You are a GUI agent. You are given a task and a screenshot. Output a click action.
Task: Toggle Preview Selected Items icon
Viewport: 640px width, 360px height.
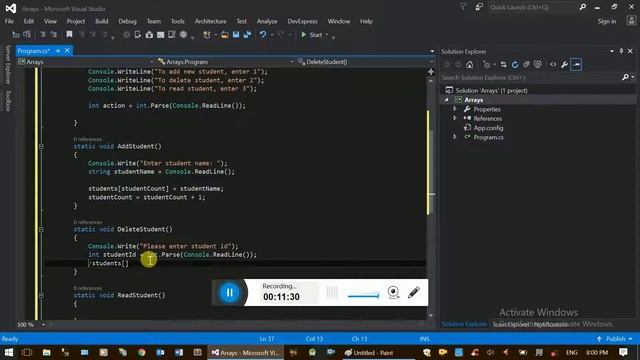click(x=576, y=64)
